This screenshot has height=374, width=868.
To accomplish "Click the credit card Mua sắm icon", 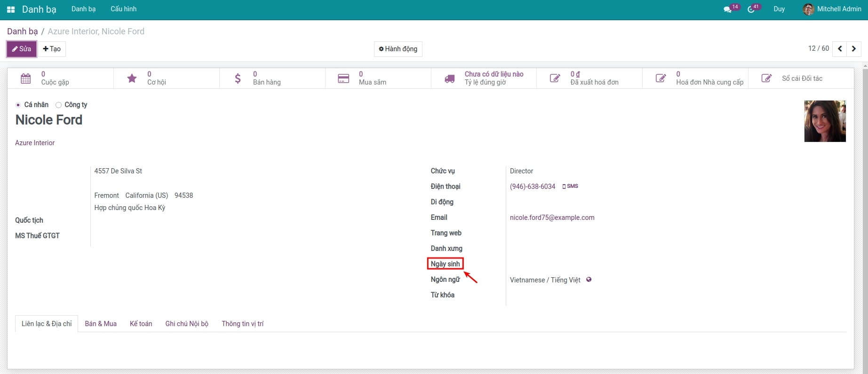I will (x=343, y=78).
